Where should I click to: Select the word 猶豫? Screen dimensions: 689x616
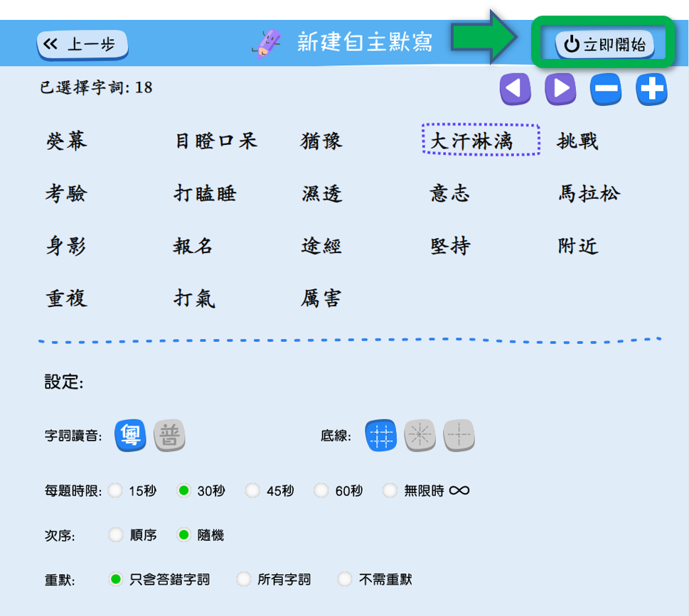click(x=321, y=141)
